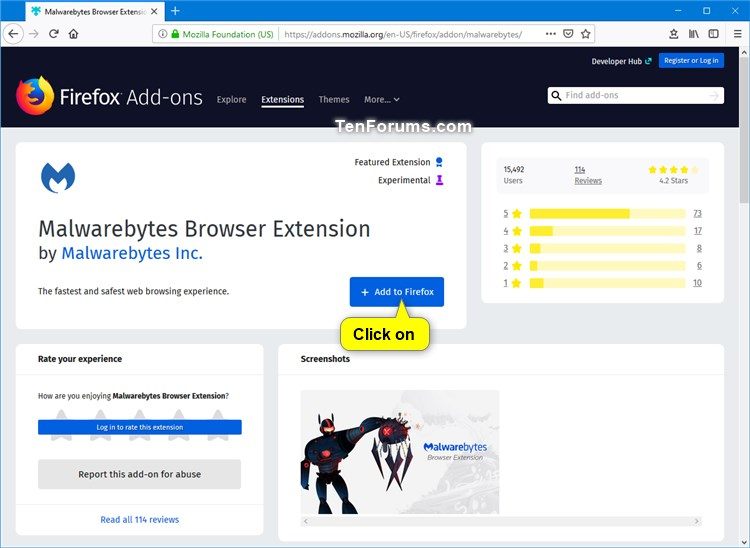Click the Experimental flask badge icon
The width and height of the screenshot is (750, 548).
pyautogui.click(x=439, y=180)
